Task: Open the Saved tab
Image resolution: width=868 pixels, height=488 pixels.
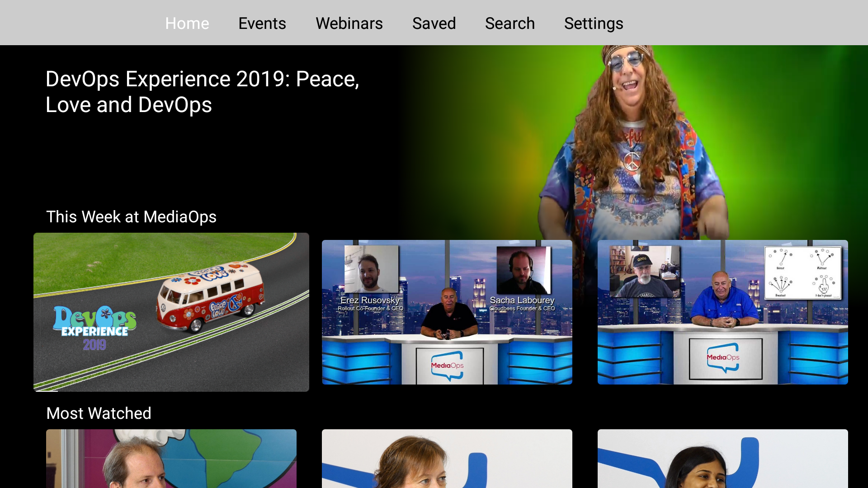Action: click(434, 23)
